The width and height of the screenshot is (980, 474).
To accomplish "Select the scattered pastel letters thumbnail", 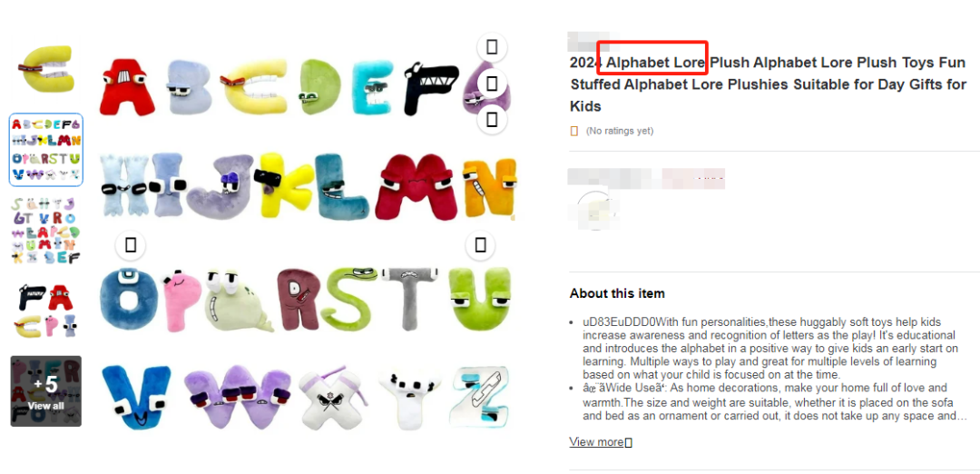I will [x=46, y=230].
